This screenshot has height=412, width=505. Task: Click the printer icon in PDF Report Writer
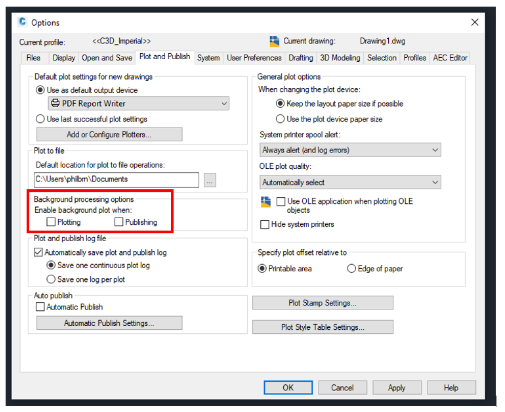[55, 103]
